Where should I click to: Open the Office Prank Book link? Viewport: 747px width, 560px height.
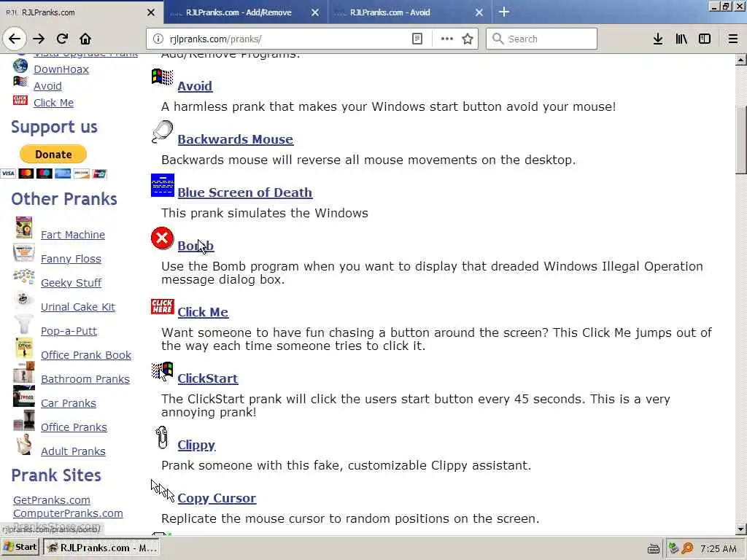(86, 355)
